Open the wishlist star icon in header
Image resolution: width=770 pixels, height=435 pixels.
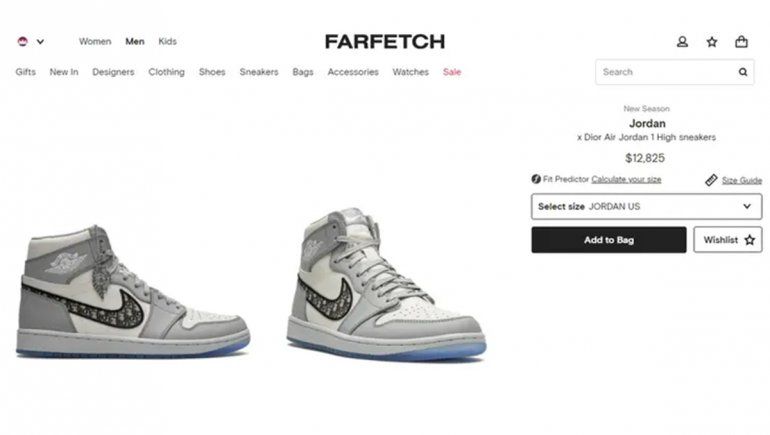point(712,42)
